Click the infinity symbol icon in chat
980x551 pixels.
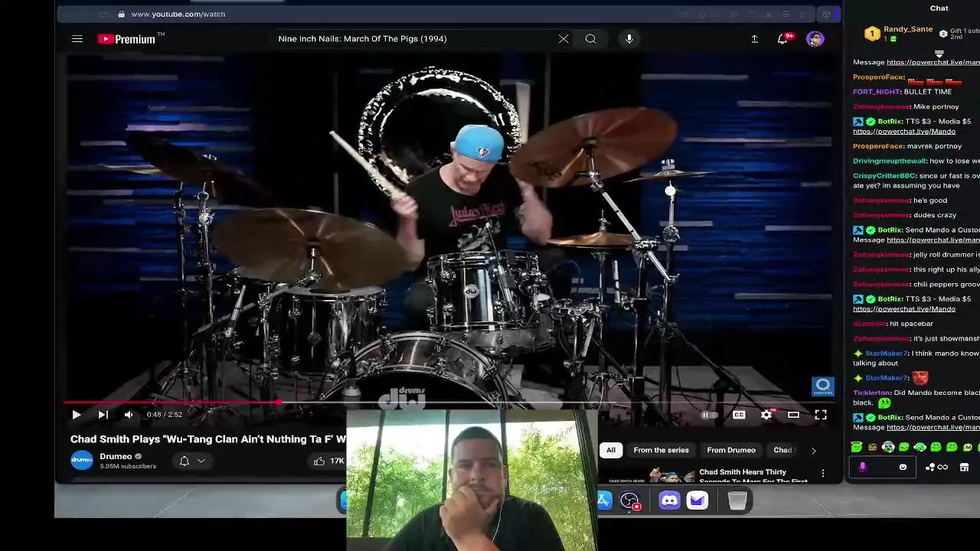[942, 468]
